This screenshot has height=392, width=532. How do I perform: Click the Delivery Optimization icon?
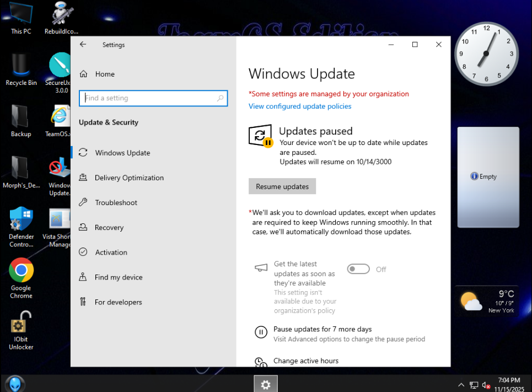click(x=83, y=177)
